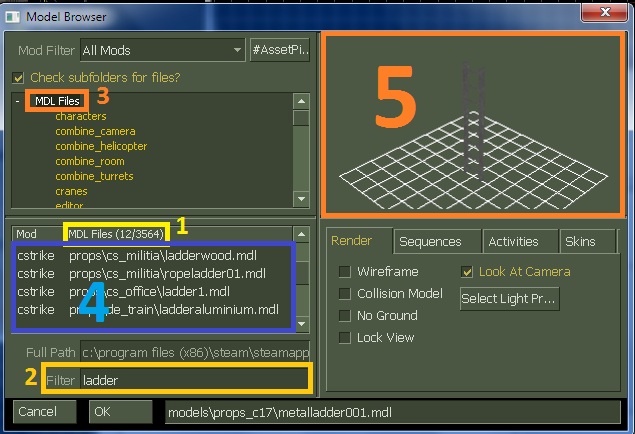The image size is (635, 434).
Task: Click the #AssetPicker button
Action: point(282,49)
